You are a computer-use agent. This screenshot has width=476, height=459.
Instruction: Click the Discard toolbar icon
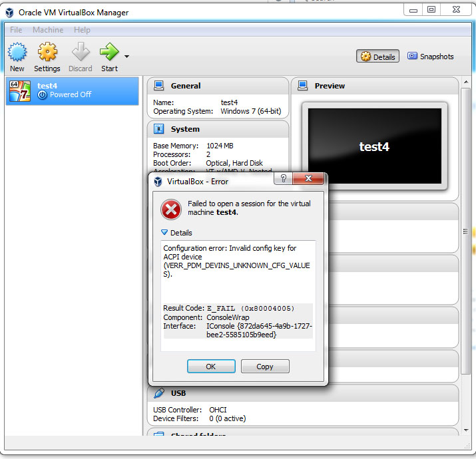(x=81, y=53)
